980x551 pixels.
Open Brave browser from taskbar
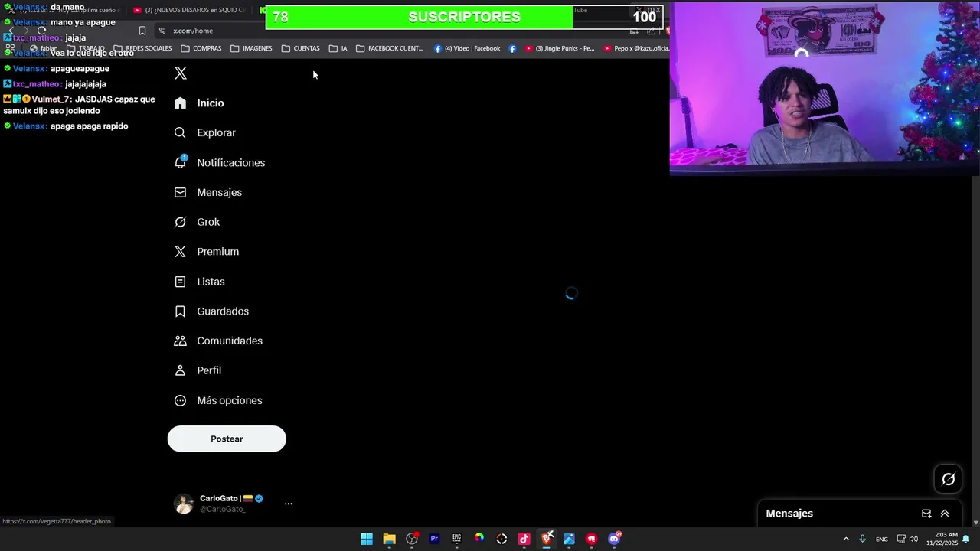547,539
